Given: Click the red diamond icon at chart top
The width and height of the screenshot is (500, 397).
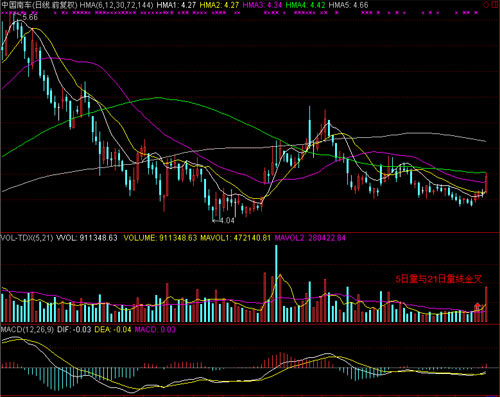Looking at the screenshot, I should coord(486,5).
